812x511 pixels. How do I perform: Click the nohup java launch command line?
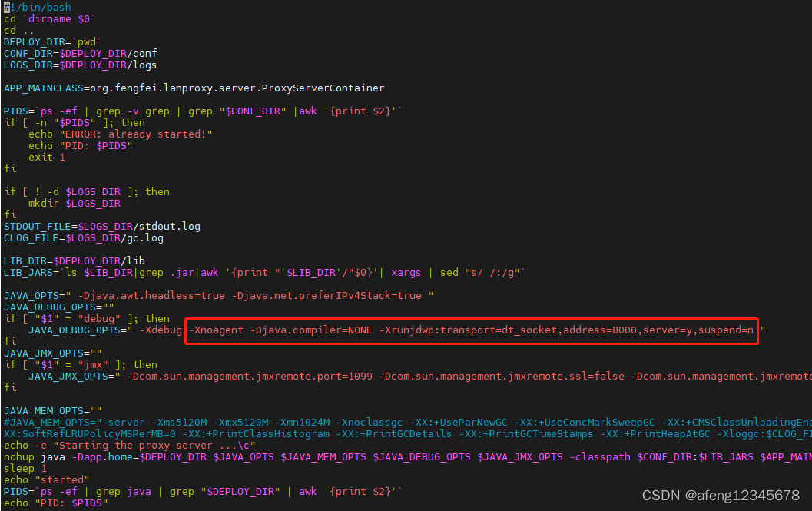[230, 456]
